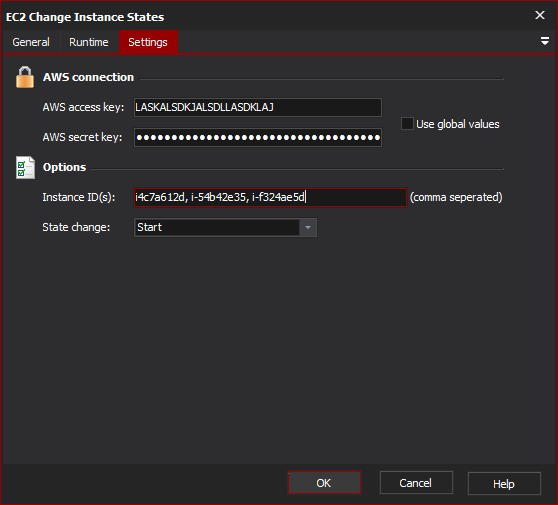
Task: Click the Options section heading
Action: click(64, 167)
